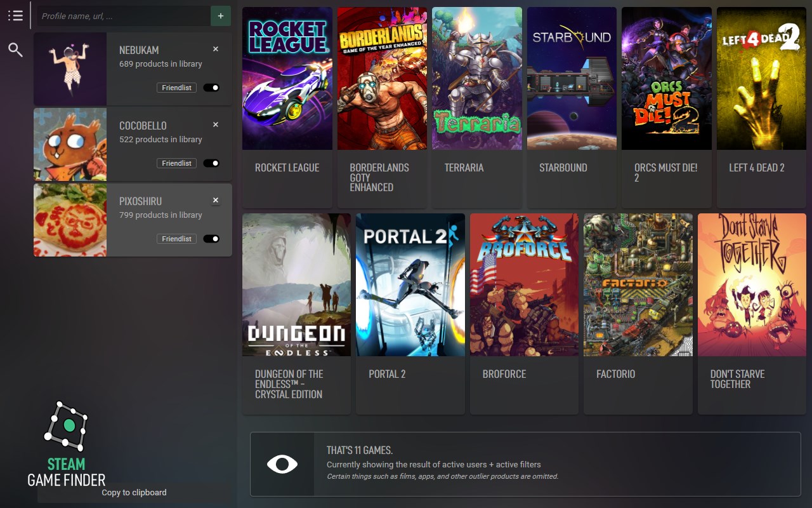Click "522 products in library" text
This screenshot has height=508, width=812.
[x=160, y=139]
